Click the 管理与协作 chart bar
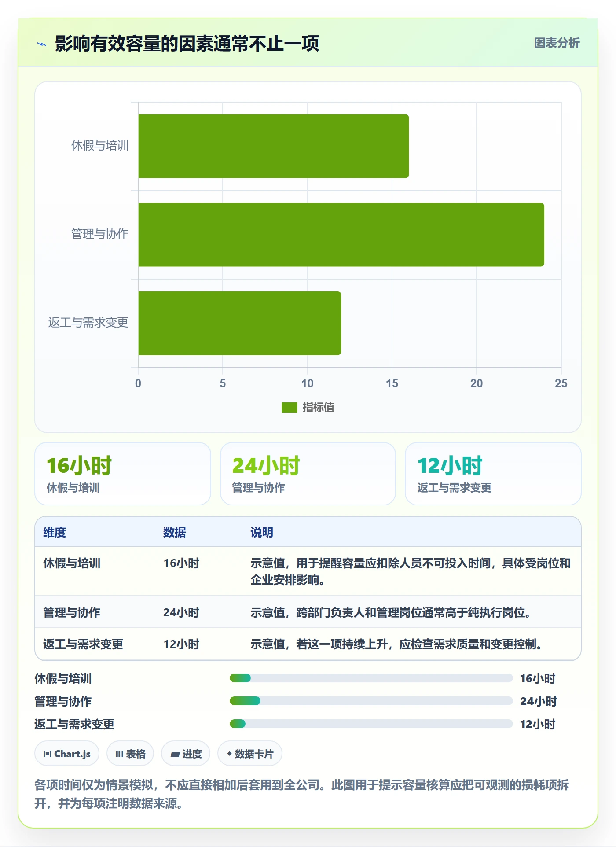 pyautogui.click(x=341, y=235)
